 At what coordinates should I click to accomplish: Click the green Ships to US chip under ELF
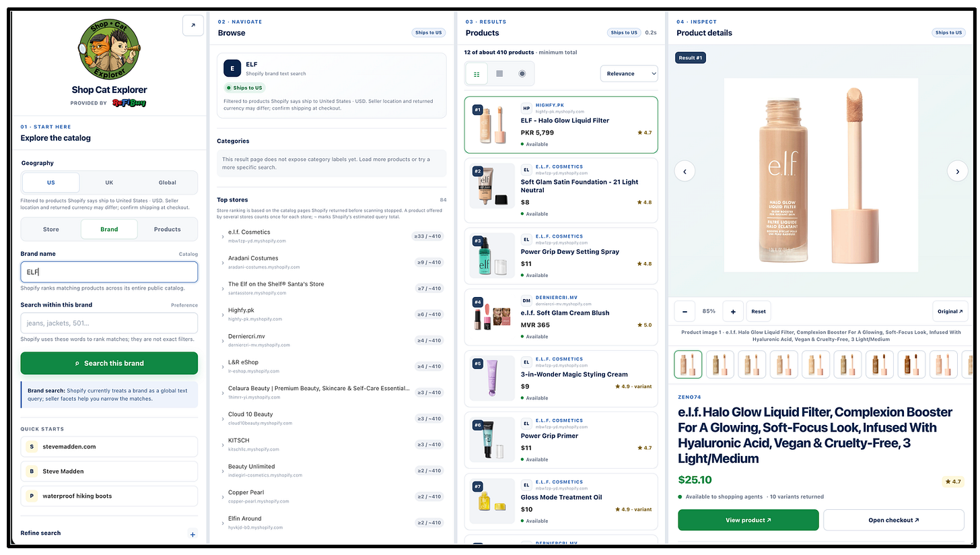245,88
